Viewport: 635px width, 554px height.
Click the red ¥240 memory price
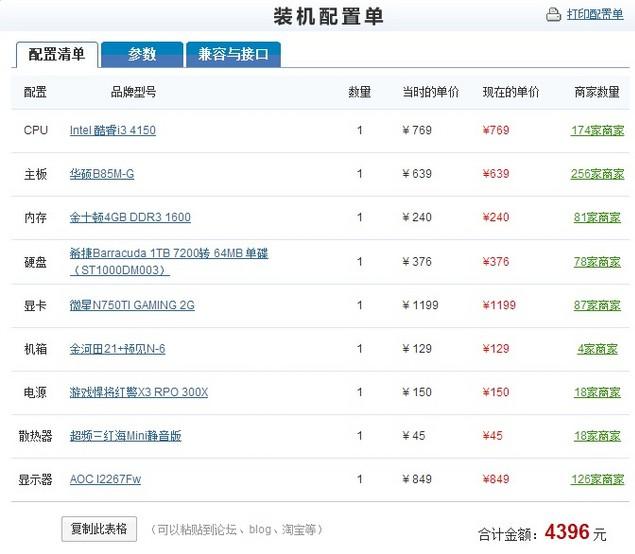click(x=496, y=217)
